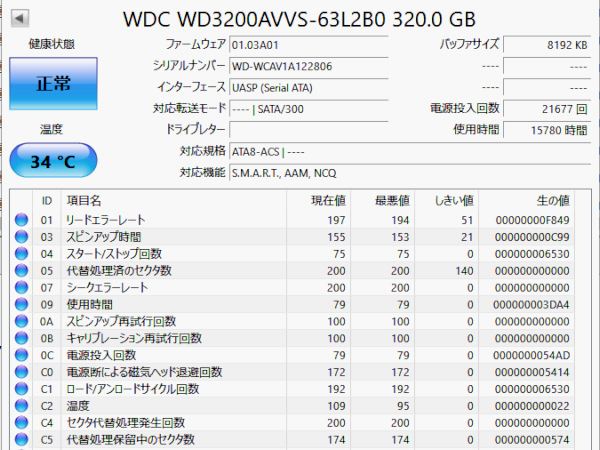The image size is (600, 450).
Task: Click the 最悪値 column header
Action: pyautogui.click(x=383, y=201)
